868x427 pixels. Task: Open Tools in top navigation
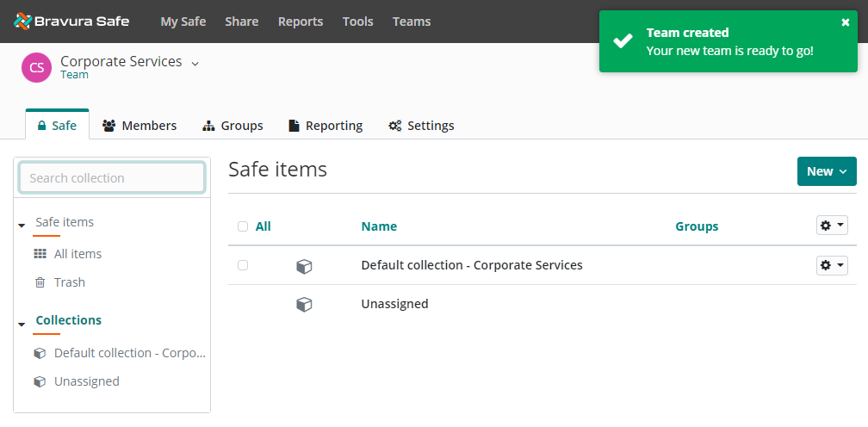357,22
